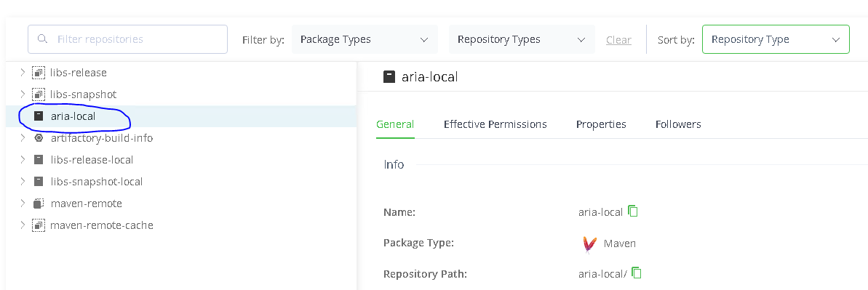The image size is (868, 290).
Task: Expand the libs-release-local node
Action: 22,159
